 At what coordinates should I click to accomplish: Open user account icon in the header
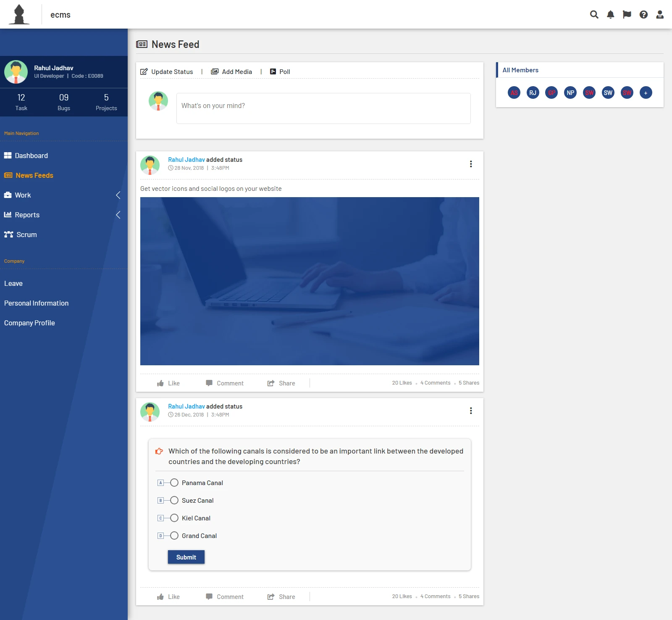click(660, 15)
